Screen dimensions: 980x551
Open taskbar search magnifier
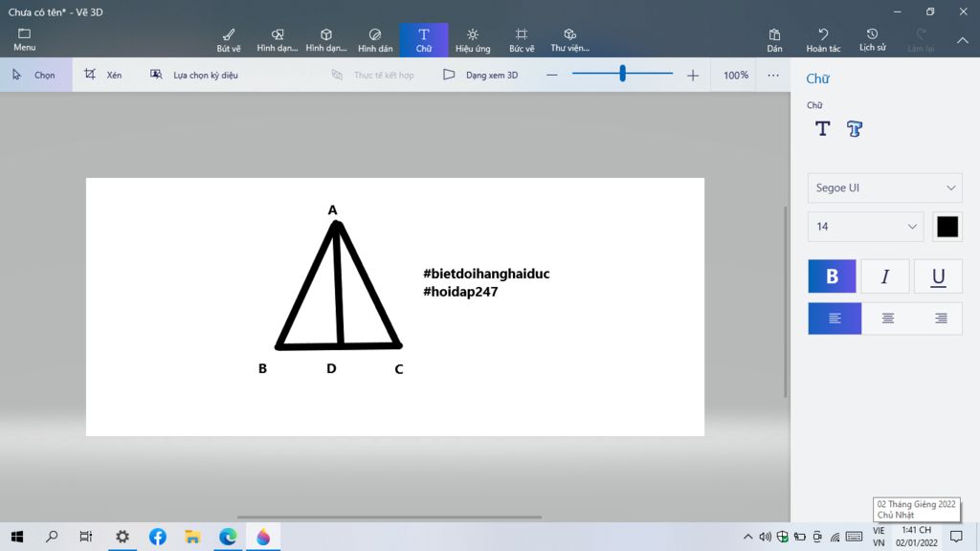click(x=52, y=537)
